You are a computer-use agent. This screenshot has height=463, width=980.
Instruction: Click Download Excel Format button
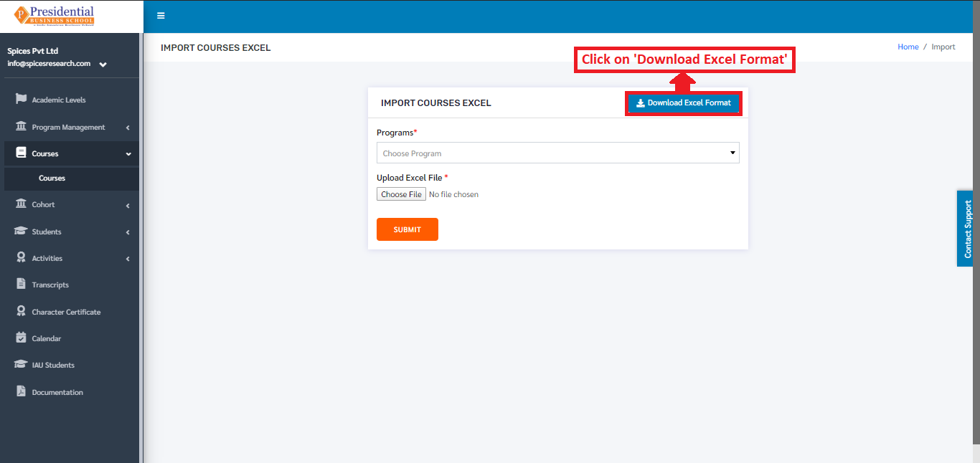point(683,103)
